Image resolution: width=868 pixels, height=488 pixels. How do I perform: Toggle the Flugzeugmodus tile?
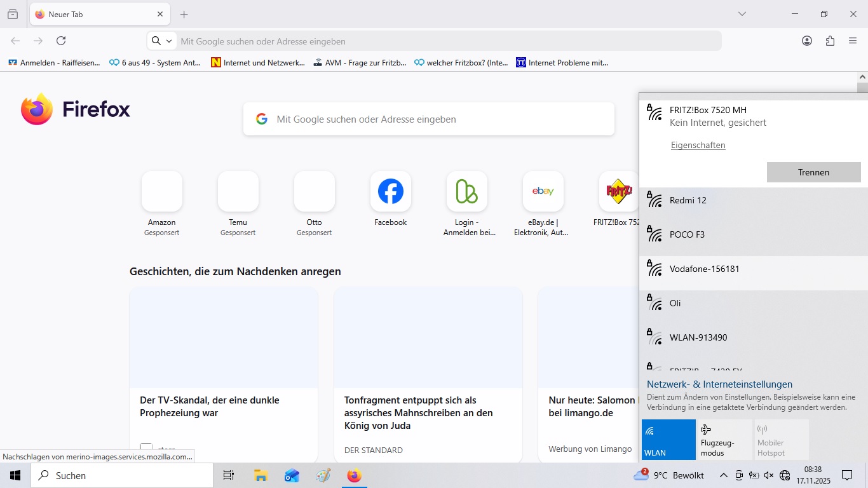click(x=725, y=440)
